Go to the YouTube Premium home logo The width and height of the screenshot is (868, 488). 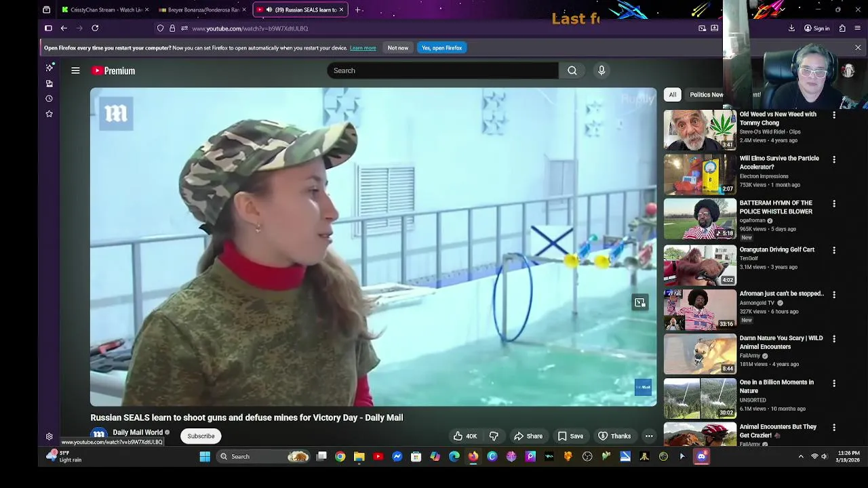[x=113, y=70]
